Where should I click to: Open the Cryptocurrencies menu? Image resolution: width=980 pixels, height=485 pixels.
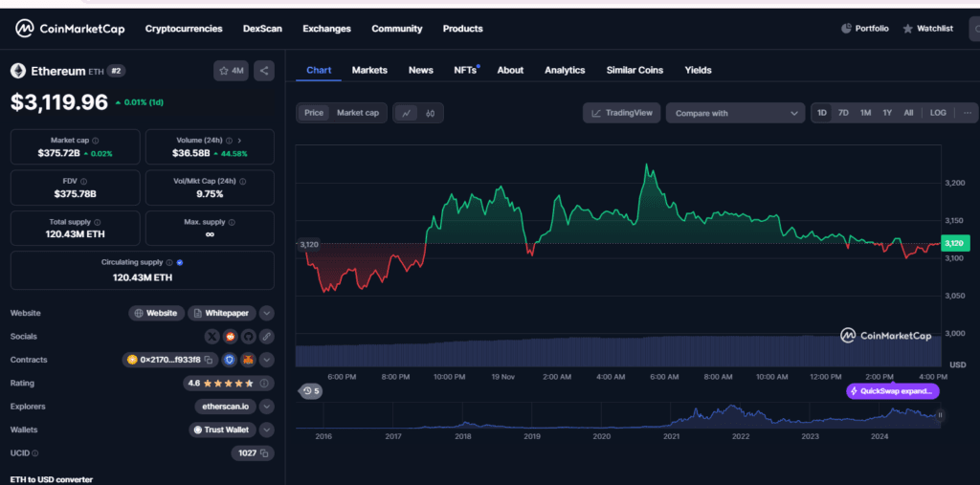(x=184, y=29)
